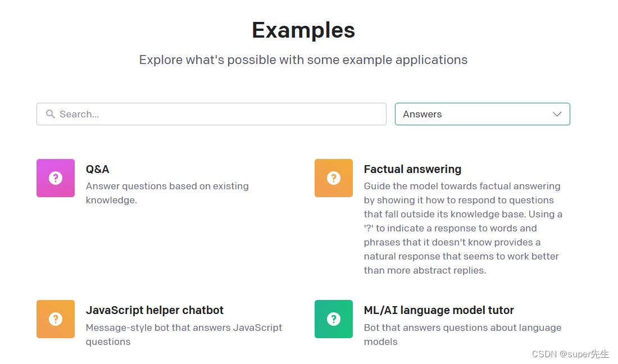
Task: Click the magnifier icon in search box
Action: click(51, 114)
